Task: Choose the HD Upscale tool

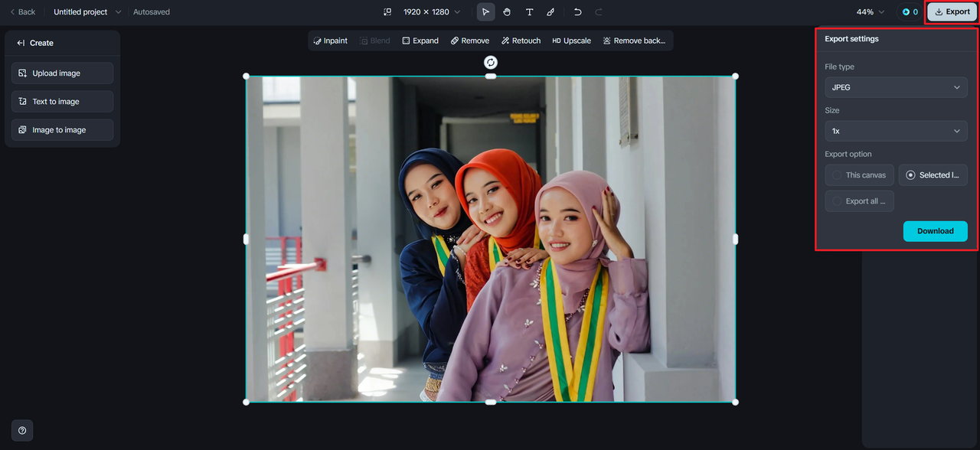Action: coord(572,41)
